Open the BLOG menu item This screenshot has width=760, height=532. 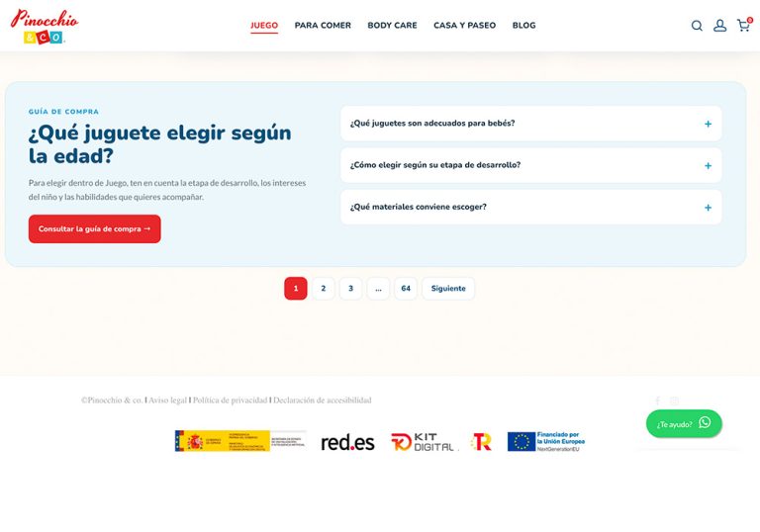pos(523,25)
